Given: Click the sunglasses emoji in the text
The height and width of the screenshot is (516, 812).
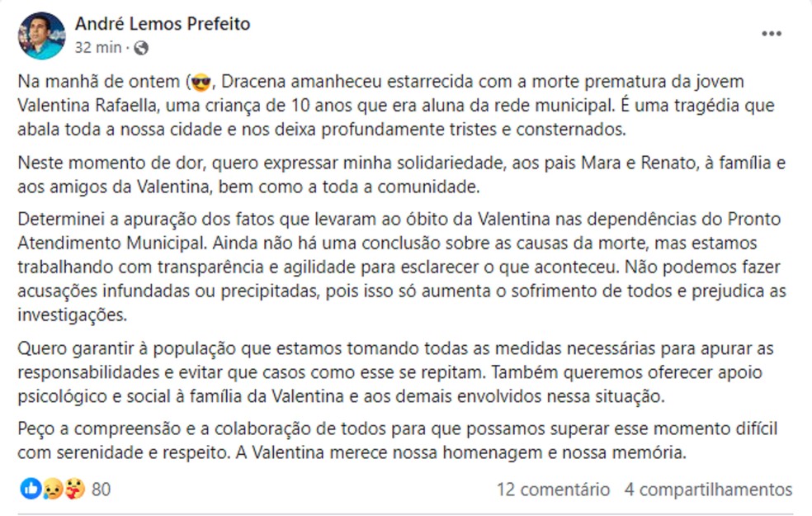Looking at the screenshot, I should tap(201, 83).
